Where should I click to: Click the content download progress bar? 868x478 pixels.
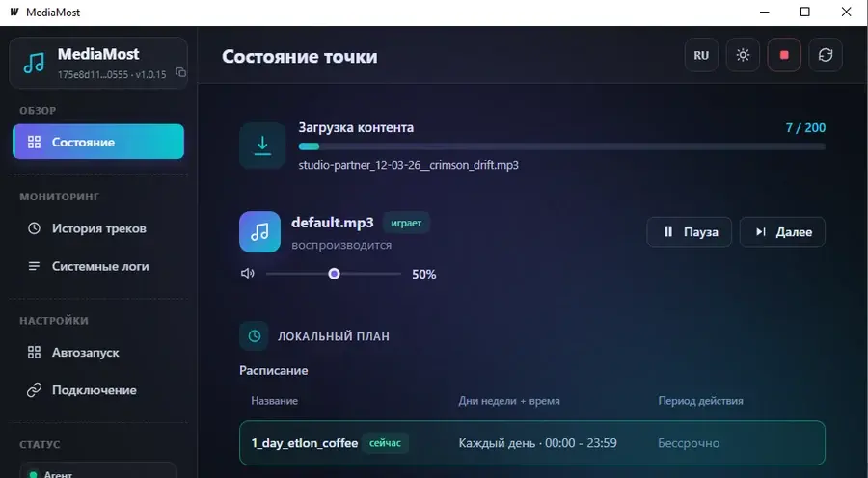click(x=562, y=146)
